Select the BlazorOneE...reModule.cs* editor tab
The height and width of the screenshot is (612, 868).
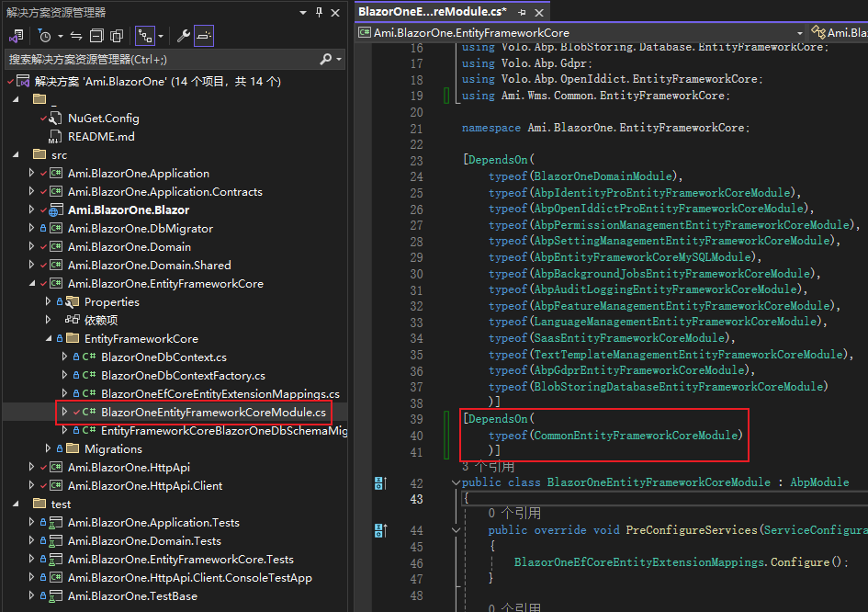(432, 12)
